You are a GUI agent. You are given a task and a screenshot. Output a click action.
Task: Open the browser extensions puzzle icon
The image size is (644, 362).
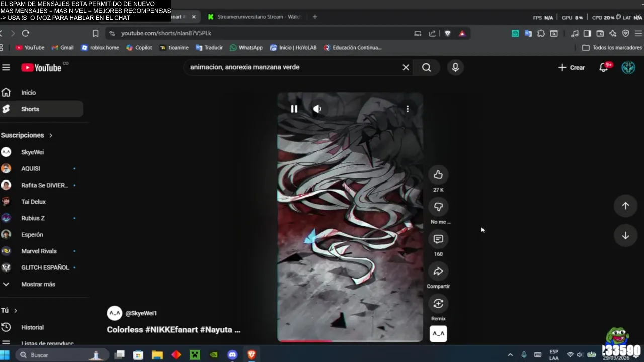pos(541,33)
